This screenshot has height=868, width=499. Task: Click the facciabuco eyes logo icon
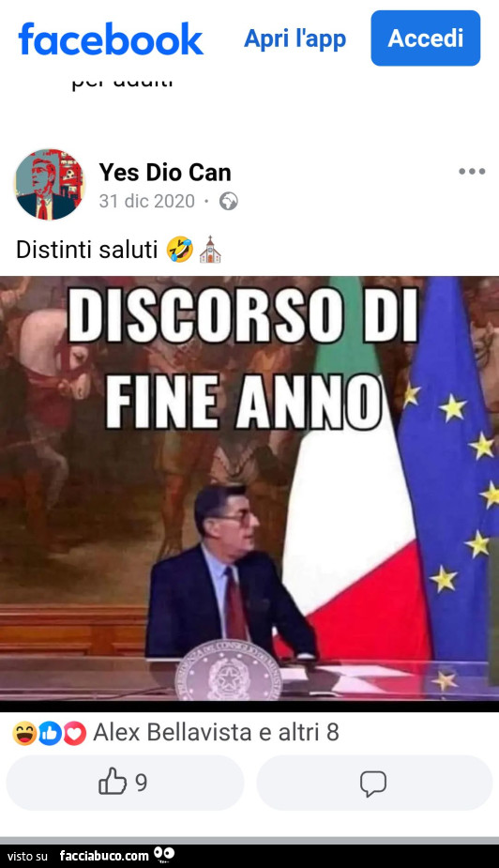(165, 855)
